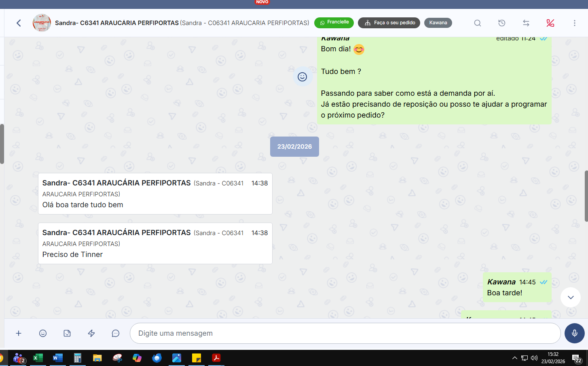This screenshot has width=588, height=366.
Task: Open the sticker picker
Action: pos(67,333)
